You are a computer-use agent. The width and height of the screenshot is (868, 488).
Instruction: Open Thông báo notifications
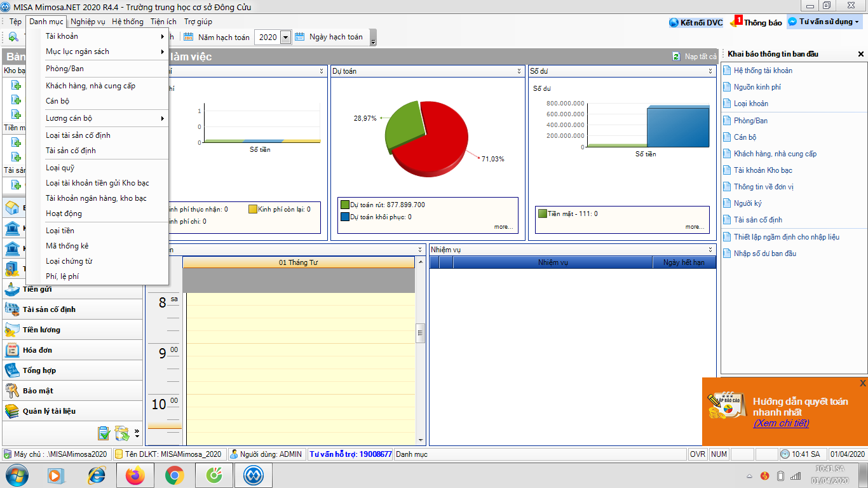[x=756, y=22]
